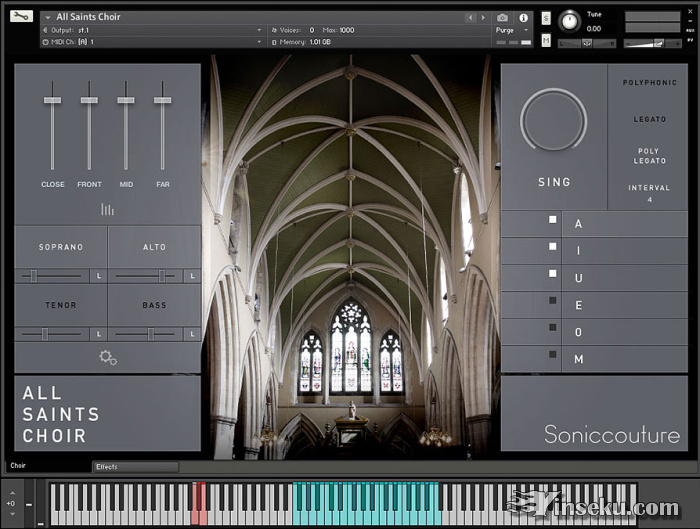Click the Tune knob

(570, 21)
